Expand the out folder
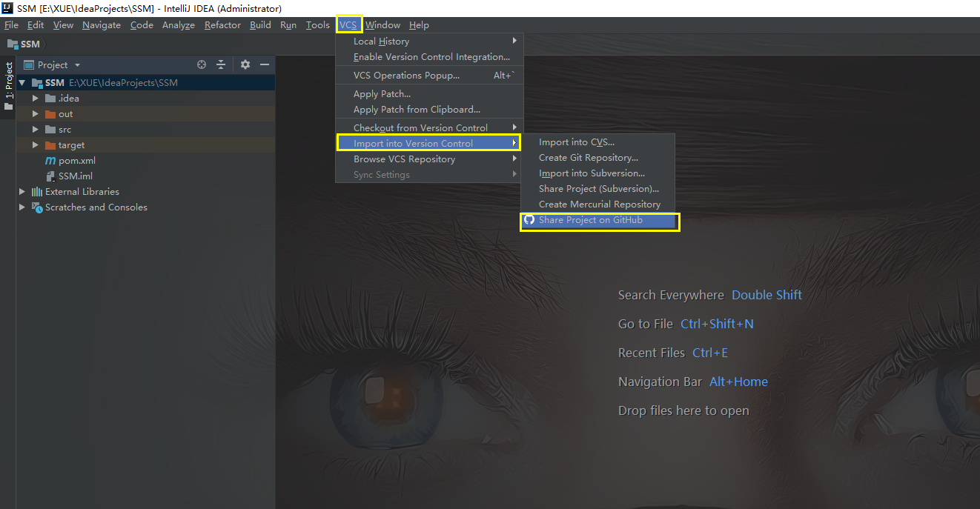The width and height of the screenshot is (980, 509). pyautogui.click(x=36, y=114)
